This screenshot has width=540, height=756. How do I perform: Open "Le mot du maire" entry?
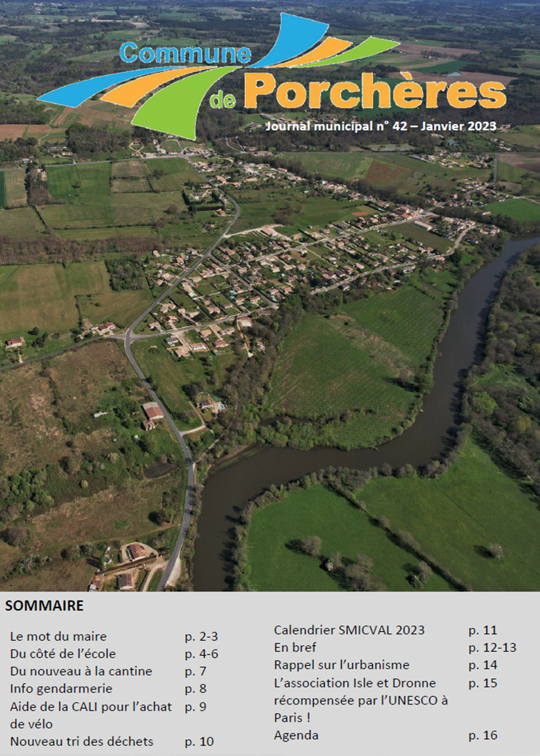click(59, 637)
